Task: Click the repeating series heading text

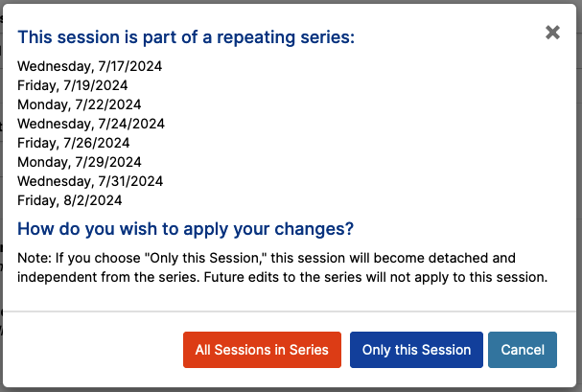Action: click(x=186, y=37)
